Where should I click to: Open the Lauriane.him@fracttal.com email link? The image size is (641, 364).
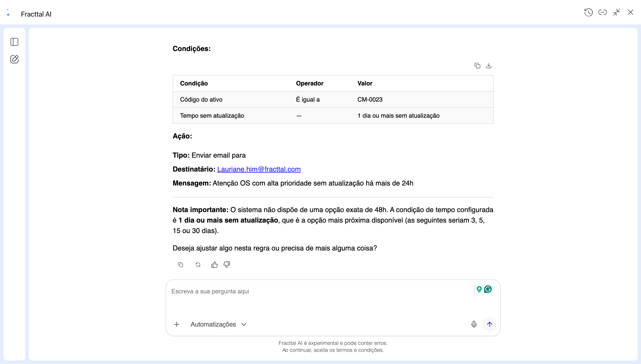[259, 169]
